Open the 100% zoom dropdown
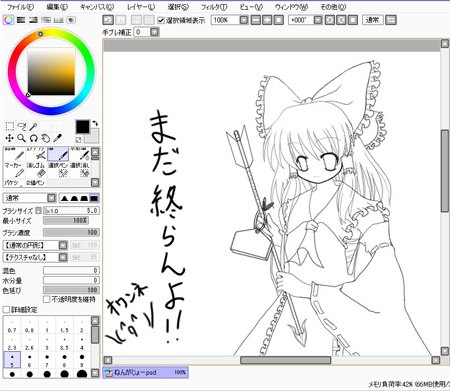The width and height of the screenshot is (450, 391). coord(244,20)
